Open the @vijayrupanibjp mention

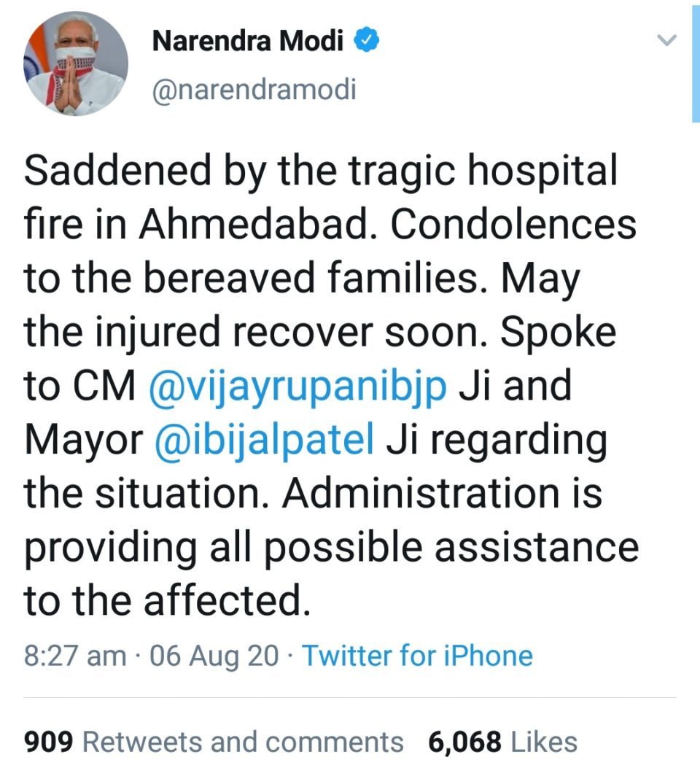coord(297,384)
